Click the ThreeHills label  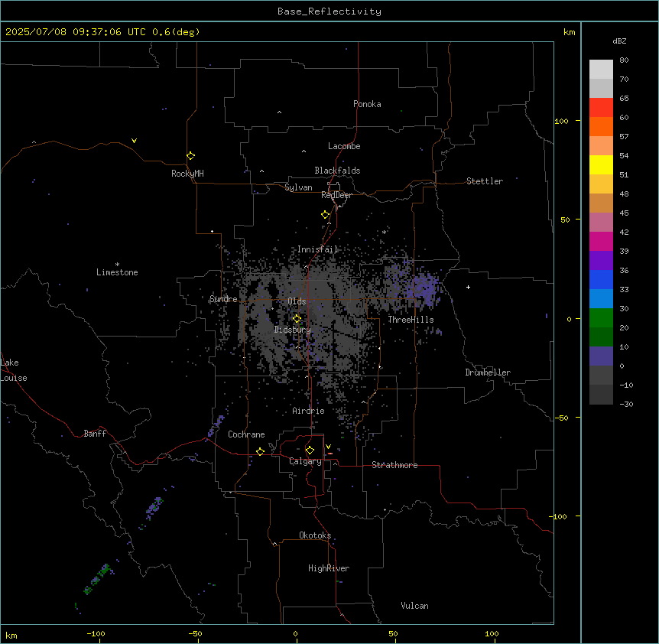click(411, 320)
